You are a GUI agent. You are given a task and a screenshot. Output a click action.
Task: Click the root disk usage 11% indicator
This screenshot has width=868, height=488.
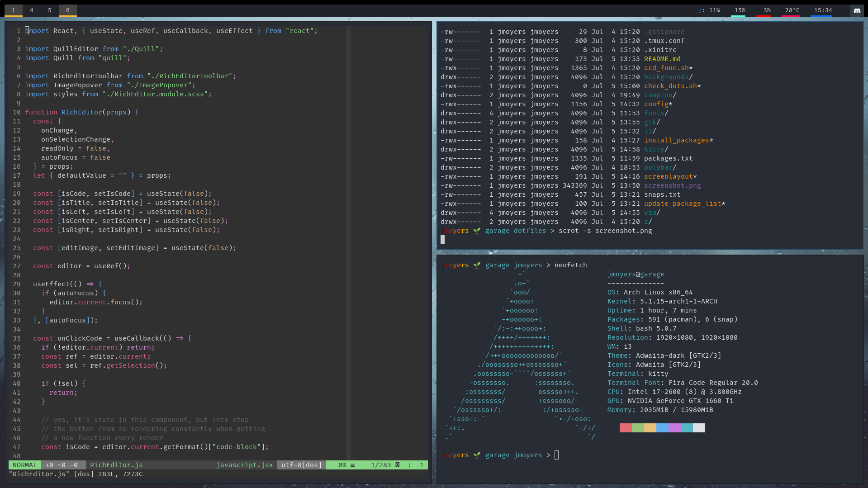click(x=709, y=10)
